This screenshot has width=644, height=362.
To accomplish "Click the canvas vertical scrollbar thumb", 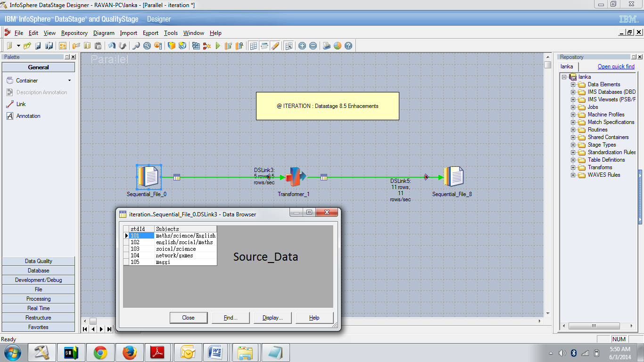I will tap(547, 65).
